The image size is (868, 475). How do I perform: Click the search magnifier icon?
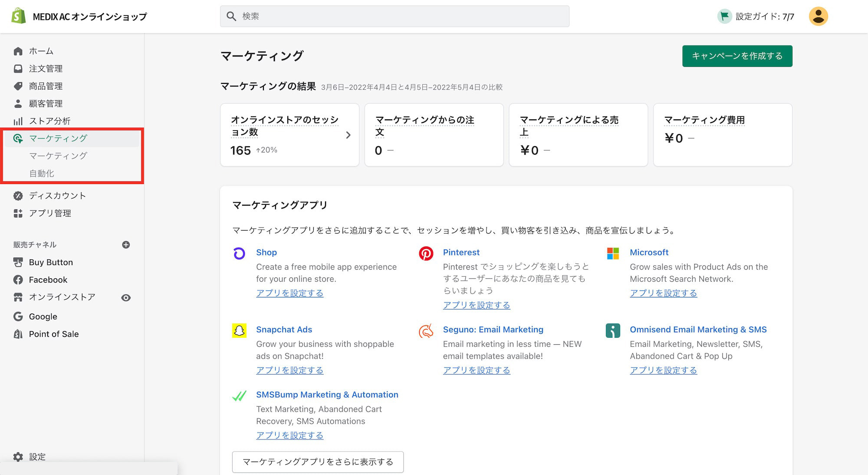pyautogui.click(x=231, y=16)
